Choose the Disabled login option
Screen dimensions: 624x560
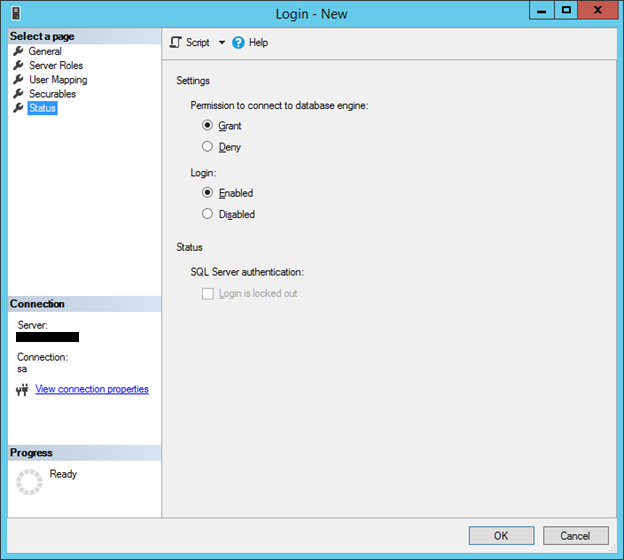(207, 214)
